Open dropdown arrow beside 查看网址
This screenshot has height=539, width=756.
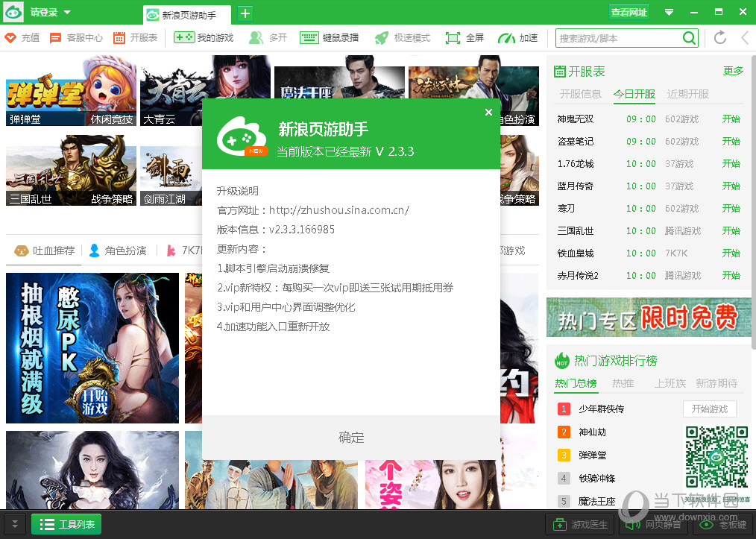[x=670, y=12]
